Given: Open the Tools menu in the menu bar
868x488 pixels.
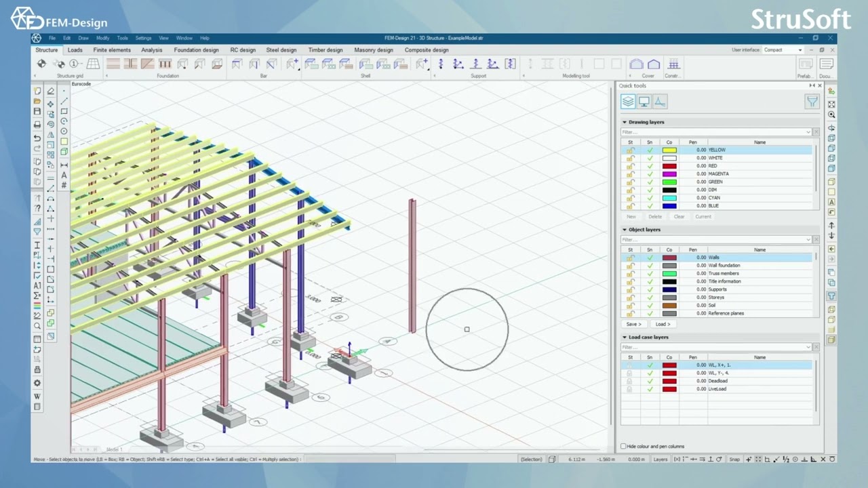Looking at the screenshot, I should 122,38.
